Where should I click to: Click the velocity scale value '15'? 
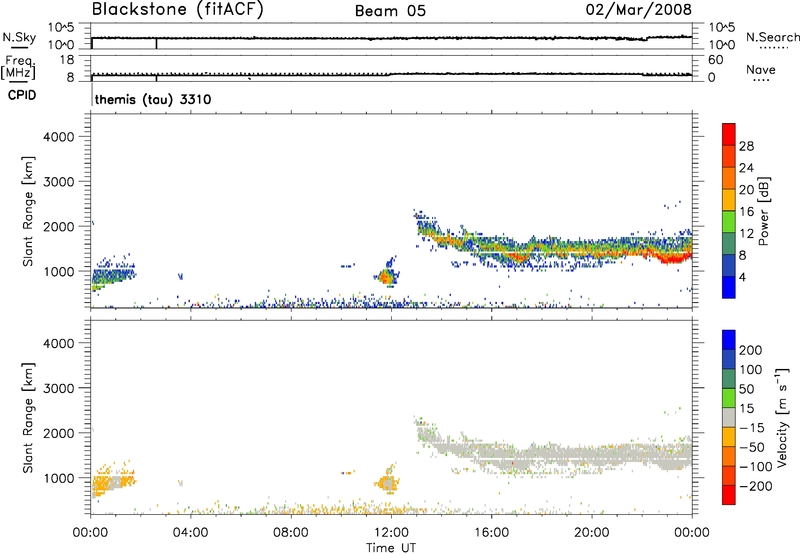(x=746, y=408)
